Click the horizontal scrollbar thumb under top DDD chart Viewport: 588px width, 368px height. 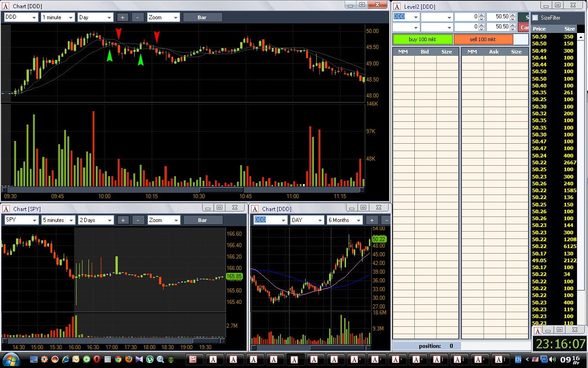221,189
